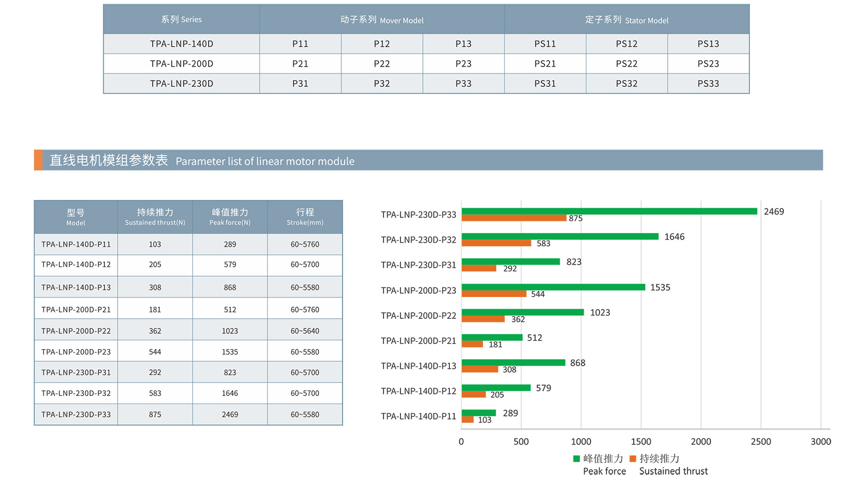Click the 1500 label on the chart axis
852x504 pixels.
point(641,442)
